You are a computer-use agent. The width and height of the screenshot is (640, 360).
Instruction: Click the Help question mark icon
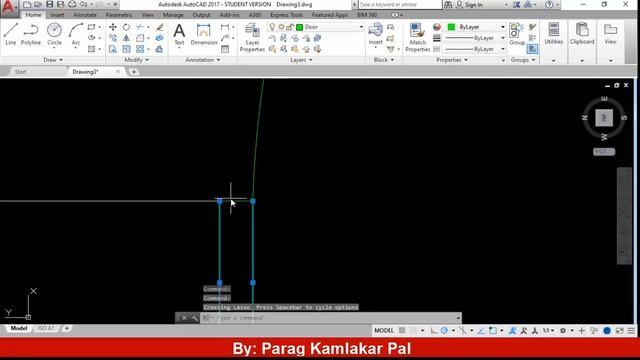(x=549, y=4)
